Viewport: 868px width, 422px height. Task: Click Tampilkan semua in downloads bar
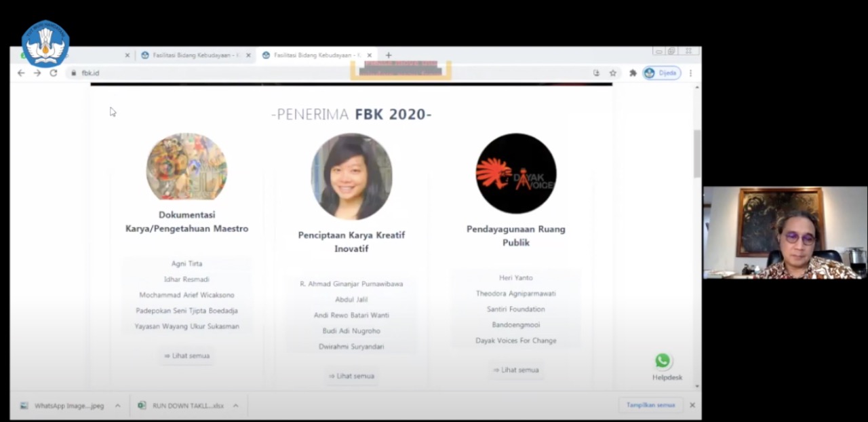(x=650, y=405)
